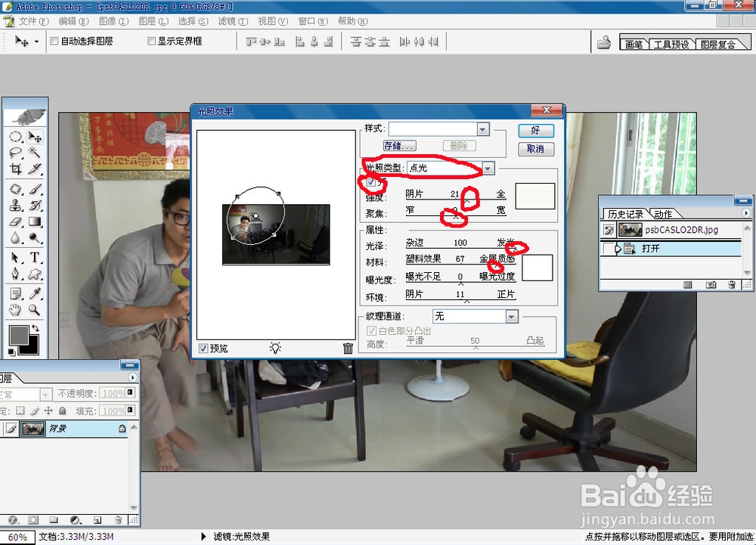Select the Gradient tool

tap(35, 221)
